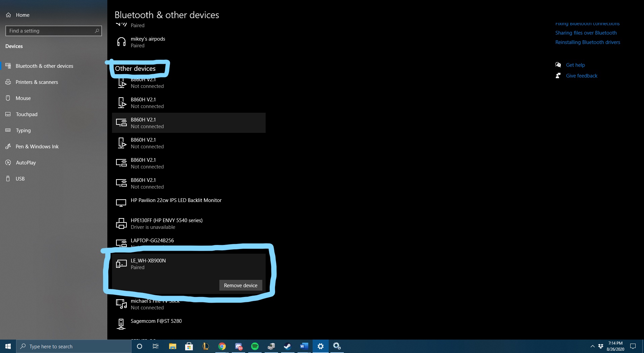Open Printers & scanners settings

(x=37, y=82)
